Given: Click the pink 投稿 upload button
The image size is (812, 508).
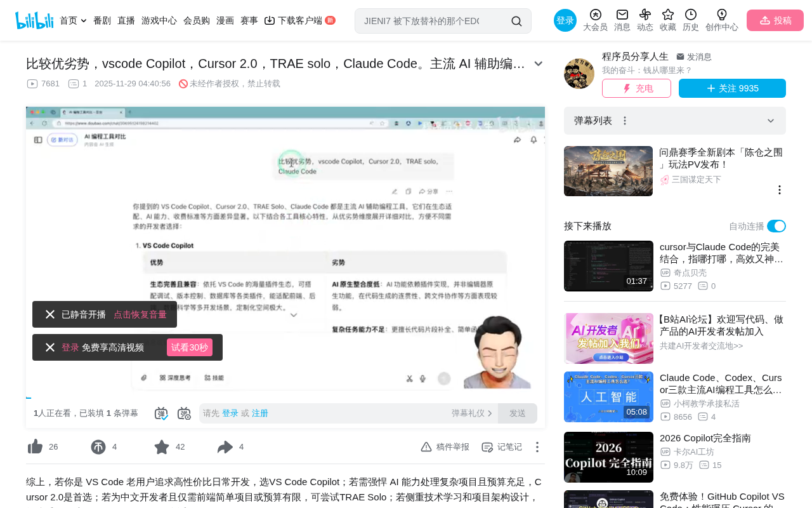Looking at the screenshot, I should [775, 20].
